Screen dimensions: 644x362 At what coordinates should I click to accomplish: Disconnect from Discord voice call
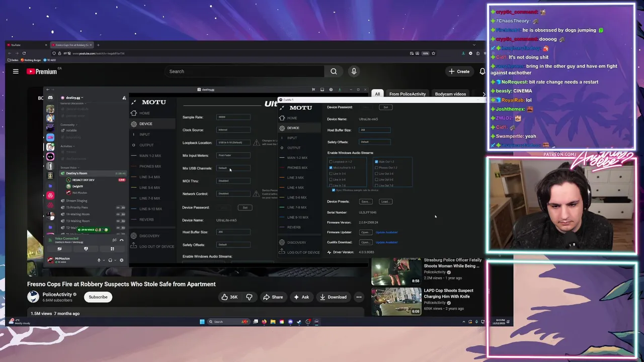121,240
